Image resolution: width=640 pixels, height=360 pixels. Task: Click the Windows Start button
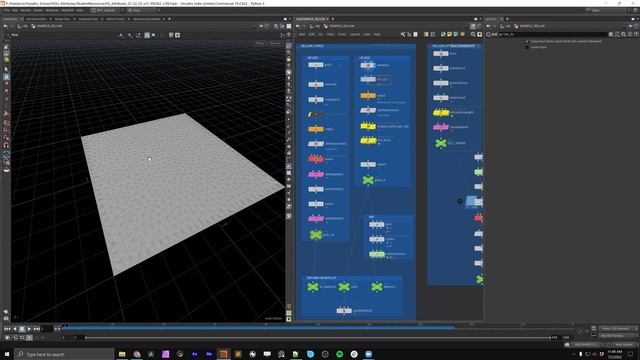7,354
